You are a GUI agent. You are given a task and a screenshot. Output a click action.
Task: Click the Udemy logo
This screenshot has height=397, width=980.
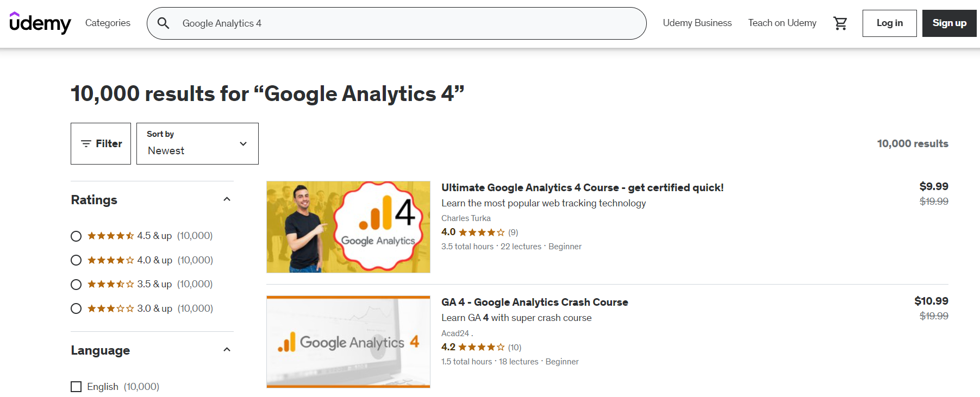40,23
